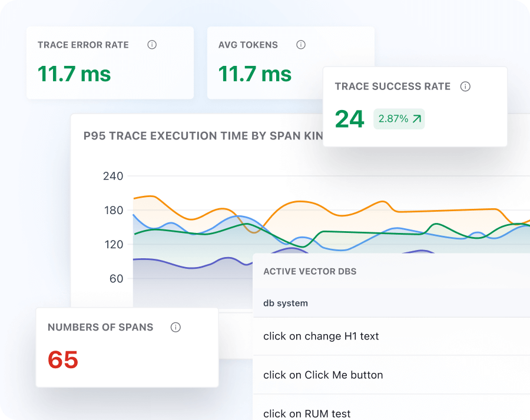Click the info icon beside Trace Error Rate

pos(152,45)
